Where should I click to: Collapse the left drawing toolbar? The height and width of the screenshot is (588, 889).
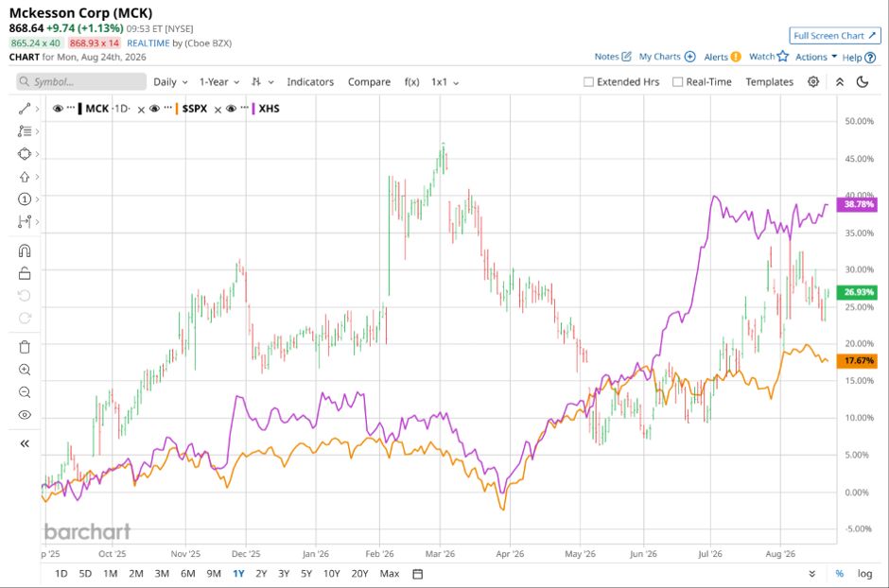pyautogui.click(x=25, y=443)
